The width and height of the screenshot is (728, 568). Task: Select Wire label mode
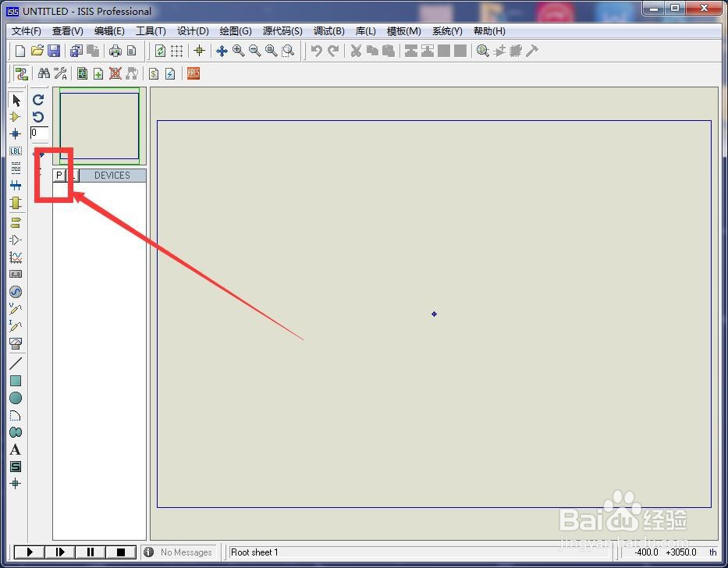pyautogui.click(x=16, y=151)
